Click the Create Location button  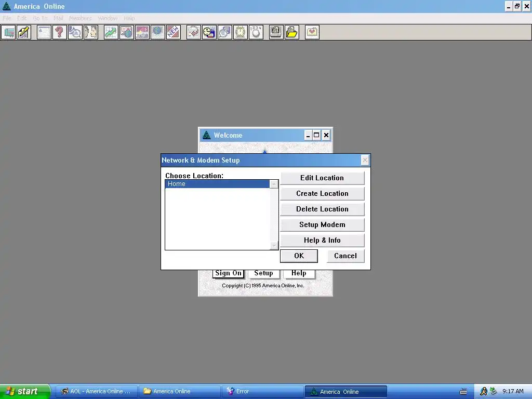point(322,193)
